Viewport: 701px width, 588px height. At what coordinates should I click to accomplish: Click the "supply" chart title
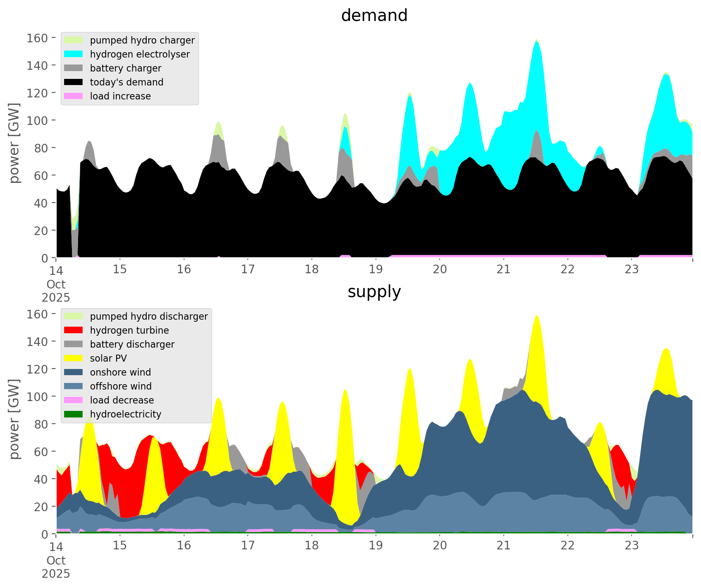374,292
